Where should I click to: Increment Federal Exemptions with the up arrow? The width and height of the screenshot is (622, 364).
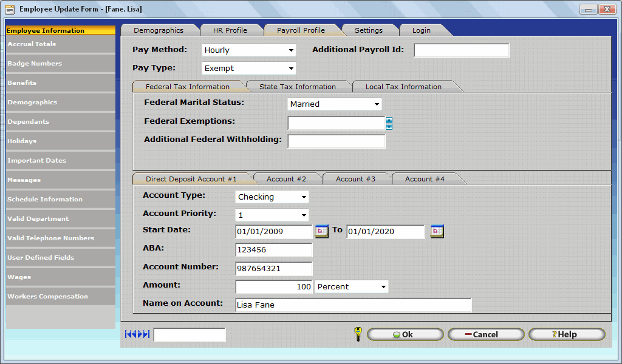pyautogui.click(x=389, y=120)
